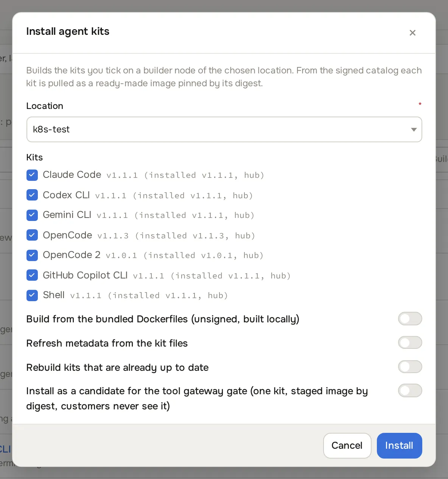Enable Build from the bundled Dockerfiles toggle
Image resolution: width=448 pixels, height=479 pixels.
point(410,319)
